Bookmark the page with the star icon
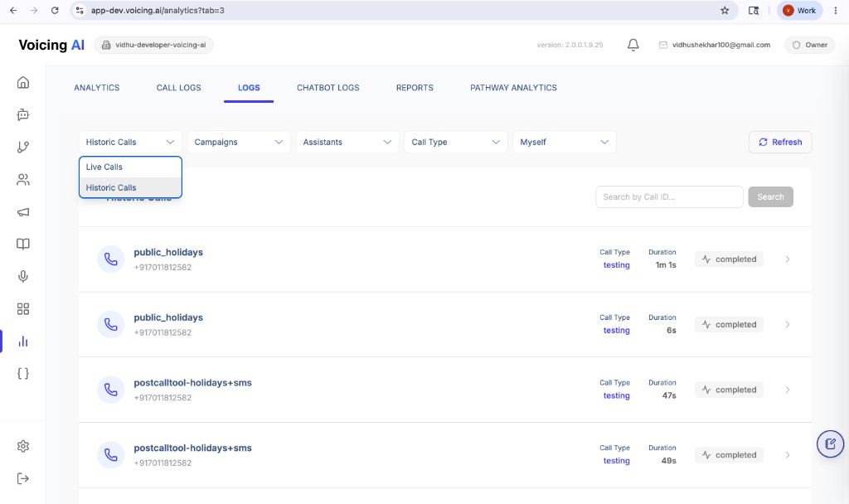The image size is (849, 504). click(x=725, y=10)
